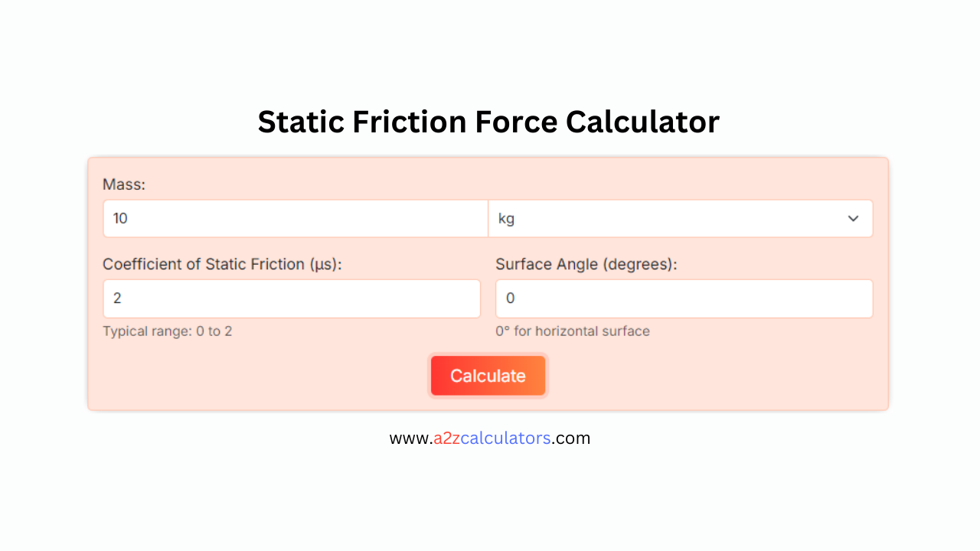Click the orange gradient Calculate button

point(488,375)
